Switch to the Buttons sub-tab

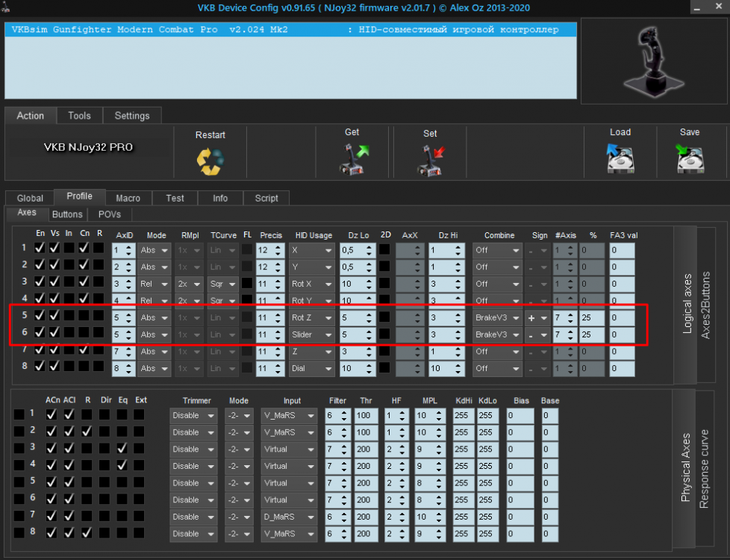67,214
